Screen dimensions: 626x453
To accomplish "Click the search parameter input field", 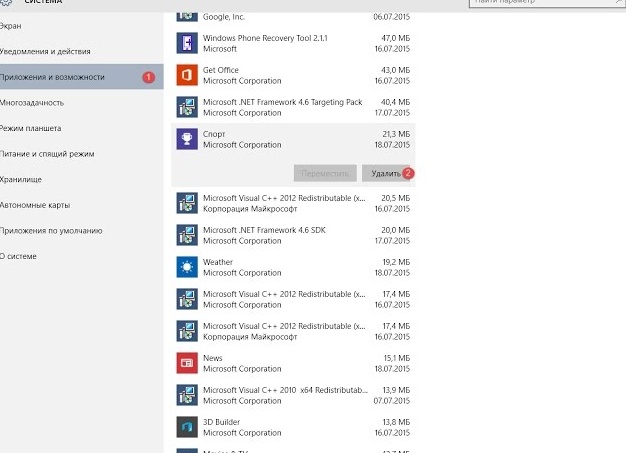I will 547,2.
